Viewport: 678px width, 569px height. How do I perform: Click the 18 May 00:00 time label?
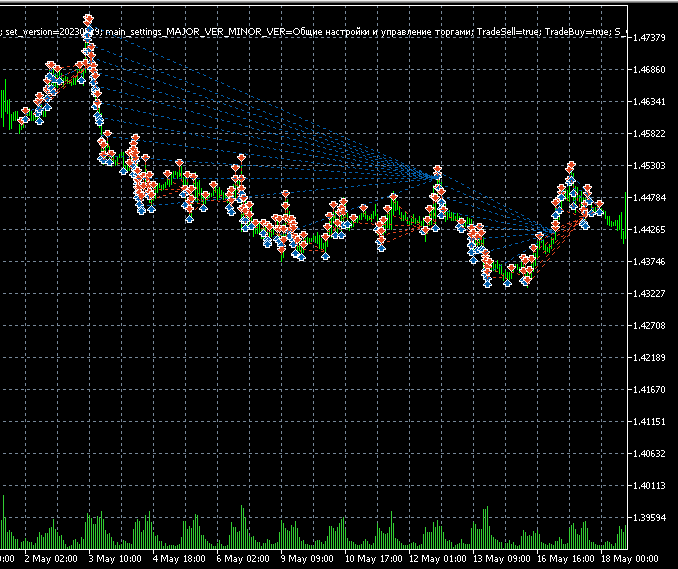[629, 559]
